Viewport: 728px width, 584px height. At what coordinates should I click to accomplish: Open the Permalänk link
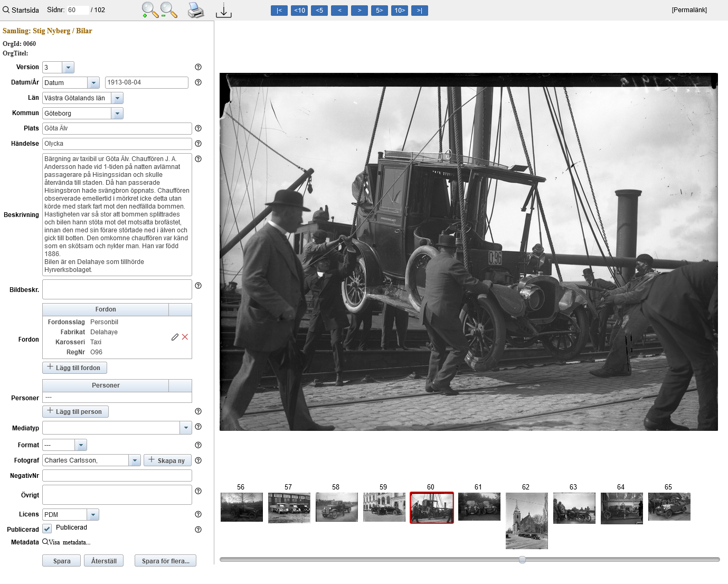(x=689, y=10)
